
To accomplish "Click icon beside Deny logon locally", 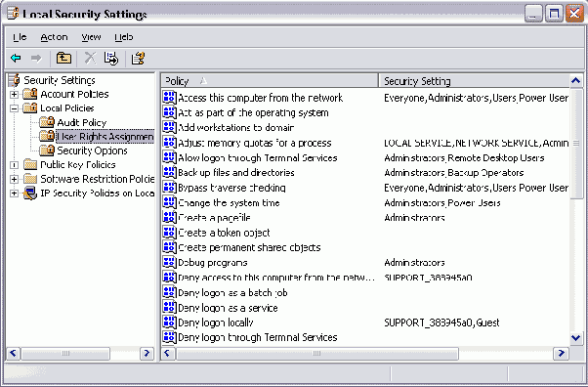I will pyautogui.click(x=170, y=322).
